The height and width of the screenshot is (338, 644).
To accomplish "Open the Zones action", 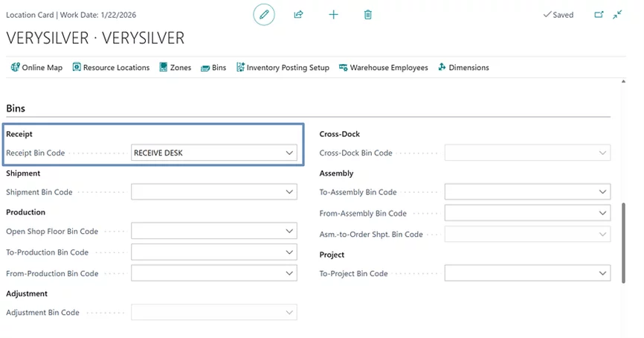I will pyautogui.click(x=176, y=68).
